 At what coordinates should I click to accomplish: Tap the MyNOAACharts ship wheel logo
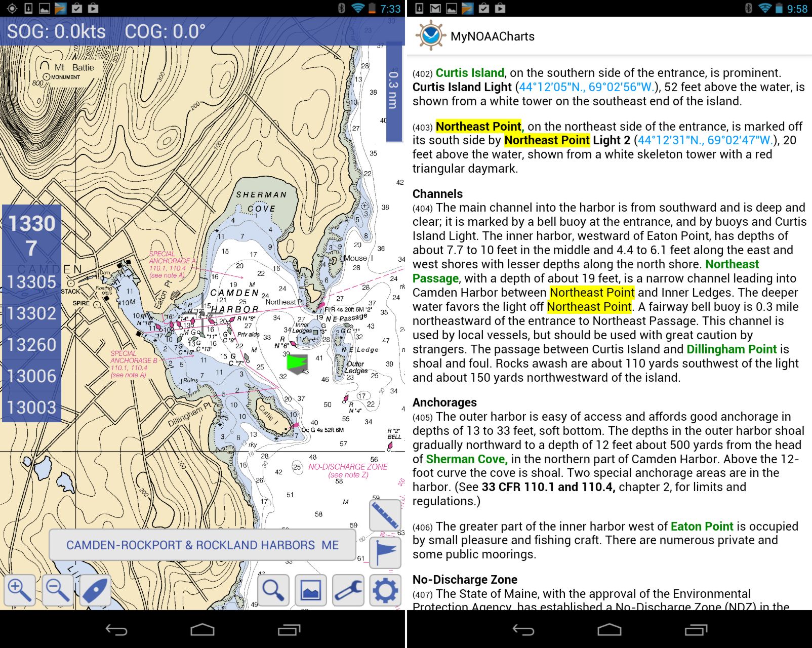pos(431,36)
